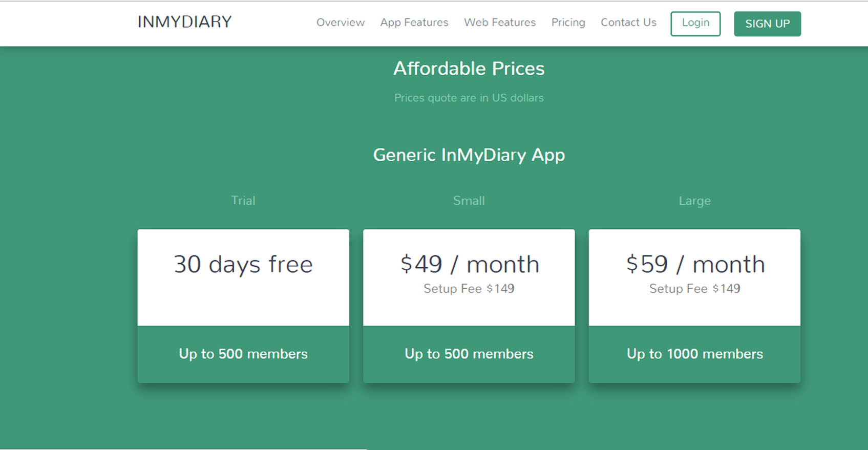The height and width of the screenshot is (450, 868).
Task: Click the Affordable Prices heading
Action: (x=469, y=69)
